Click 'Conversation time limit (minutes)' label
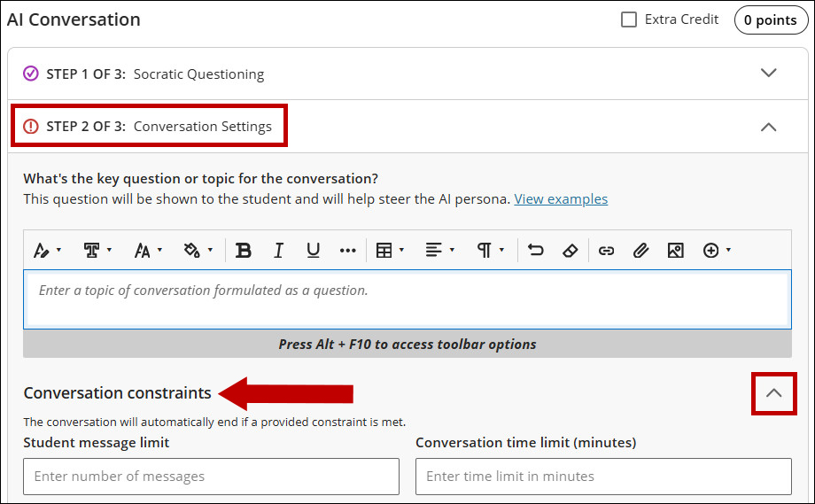This screenshot has width=815, height=504. [526, 443]
